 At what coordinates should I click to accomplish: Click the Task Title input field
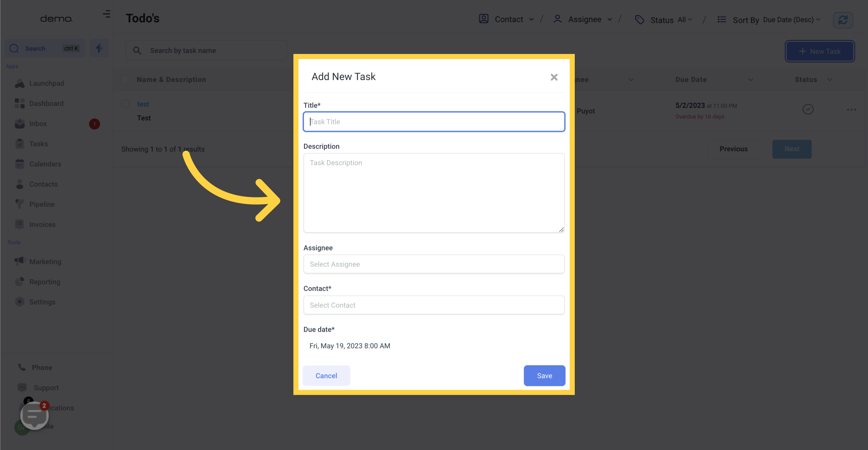(434, 121)
